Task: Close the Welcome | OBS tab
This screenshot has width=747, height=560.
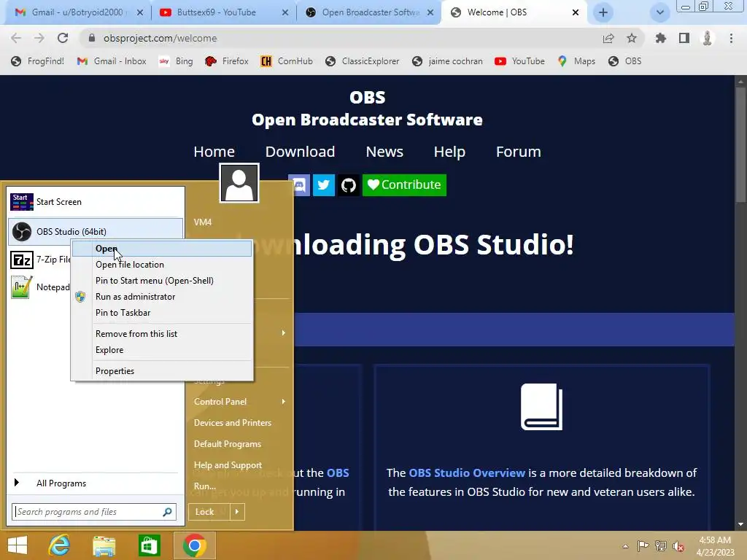Action: point(576,12)
